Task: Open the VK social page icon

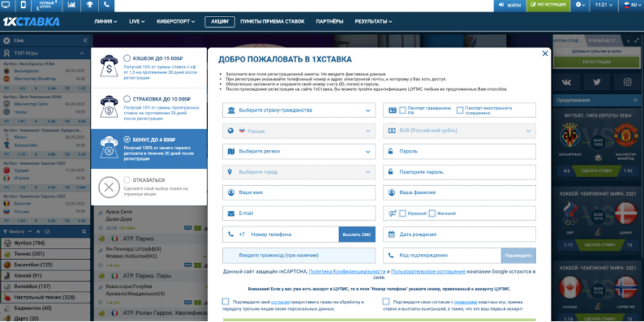Action: [567, 82]
